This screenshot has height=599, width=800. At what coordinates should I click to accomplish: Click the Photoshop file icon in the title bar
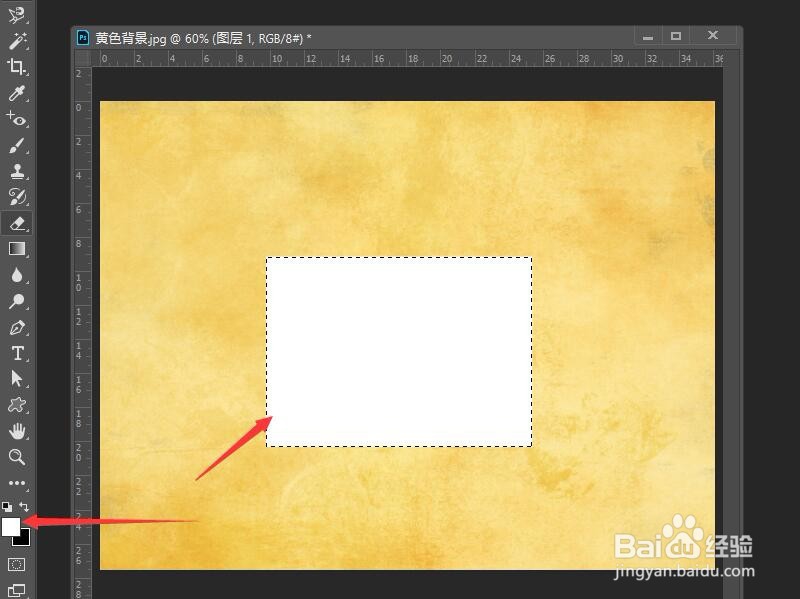(x=83, y=38)
